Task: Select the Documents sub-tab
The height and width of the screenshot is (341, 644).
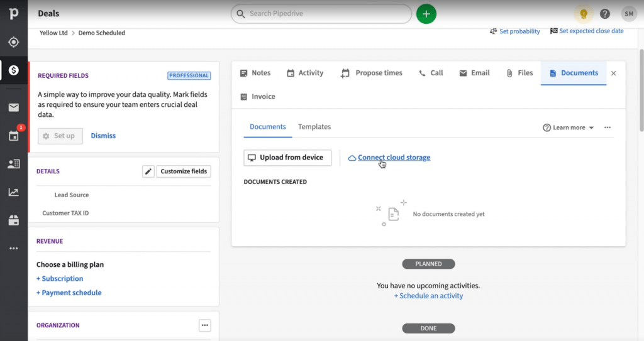Action: coord(268,127)
